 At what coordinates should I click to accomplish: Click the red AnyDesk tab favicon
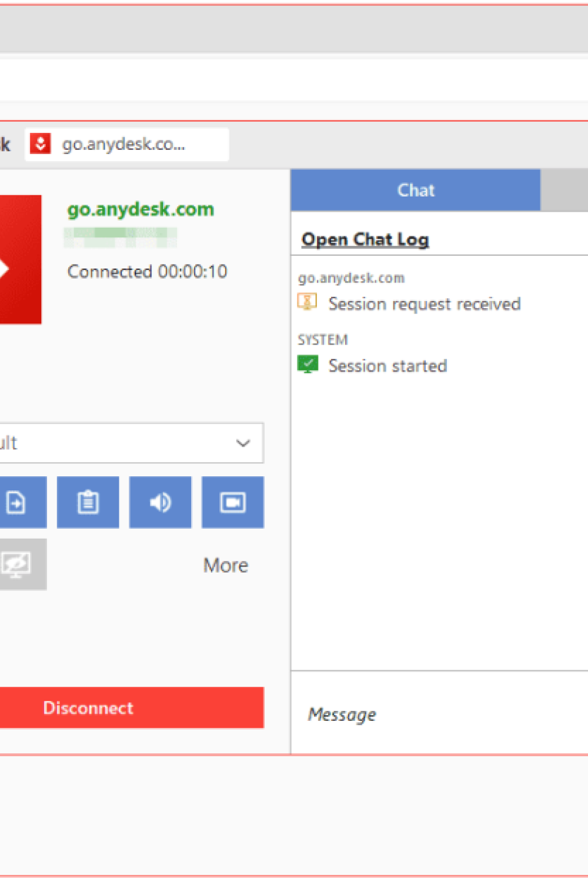40,143
